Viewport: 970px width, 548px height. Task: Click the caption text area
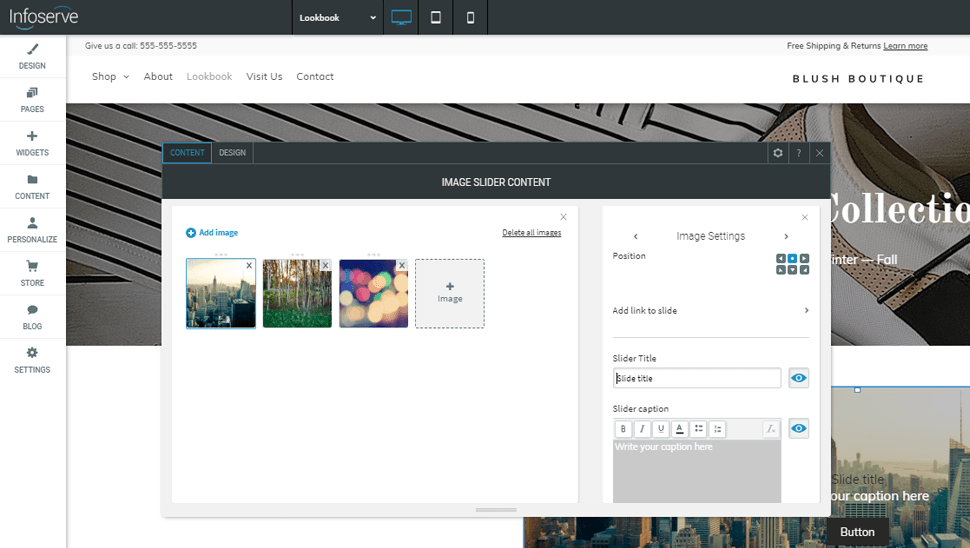[x=697, y=471]
